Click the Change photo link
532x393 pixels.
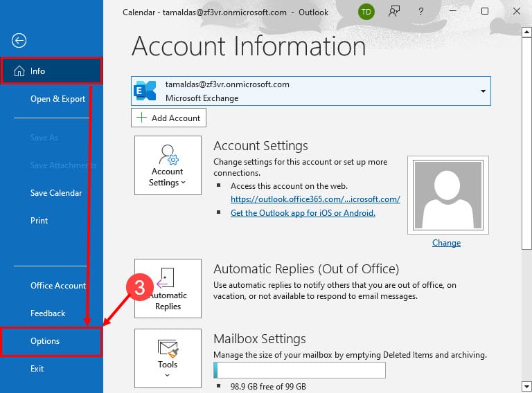(446, 243)
